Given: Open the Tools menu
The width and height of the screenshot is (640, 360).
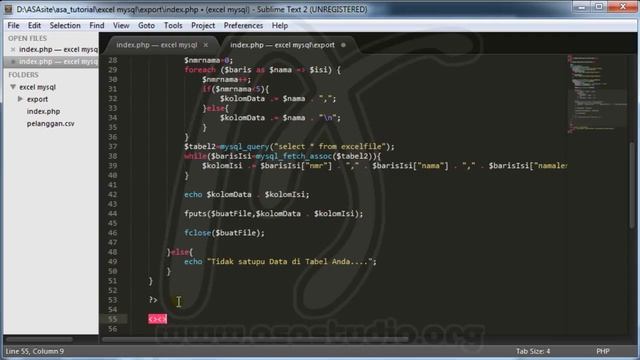Looking at the screenshot, I should click(173, 25).
